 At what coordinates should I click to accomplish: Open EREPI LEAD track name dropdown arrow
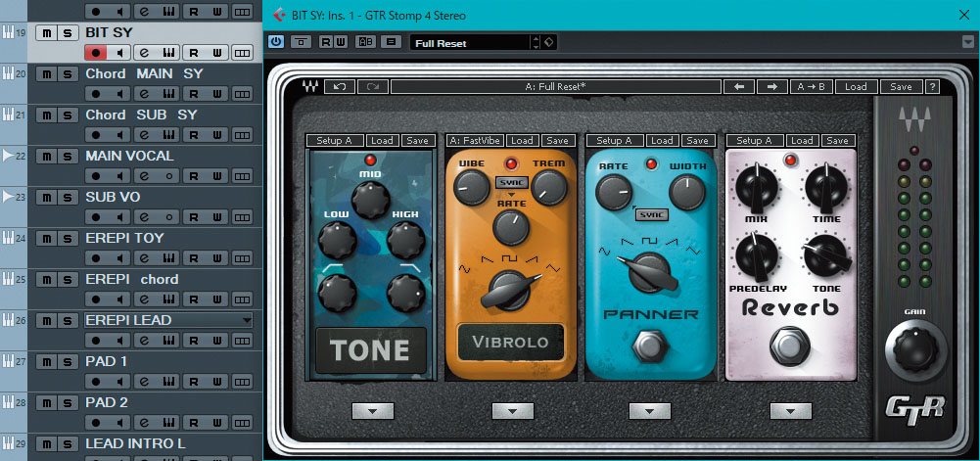(247, 320)
